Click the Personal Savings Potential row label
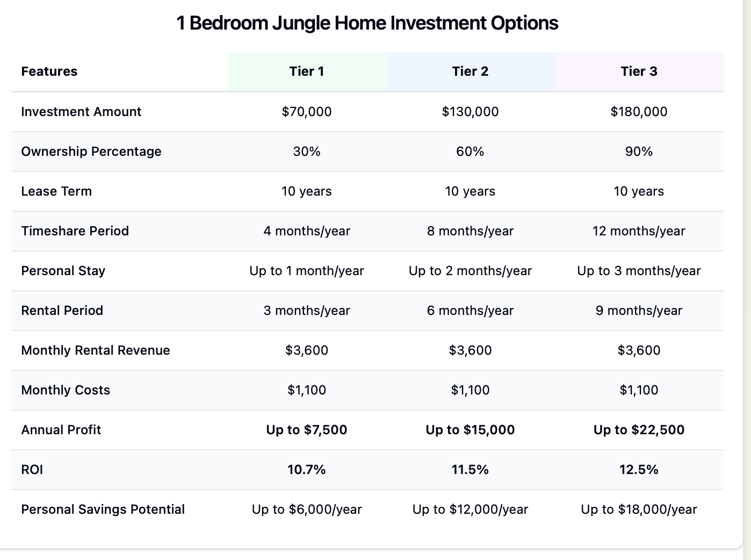751x560 pixels. tap(103, 509)
